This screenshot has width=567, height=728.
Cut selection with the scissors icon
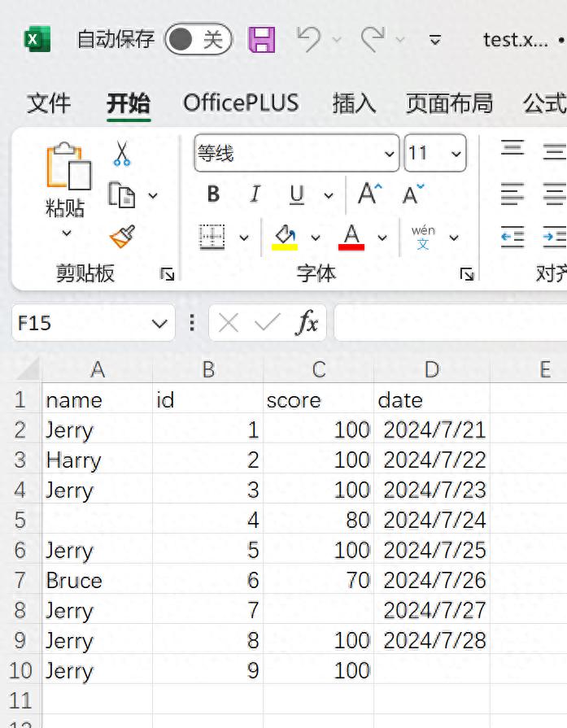click(122, 154)
